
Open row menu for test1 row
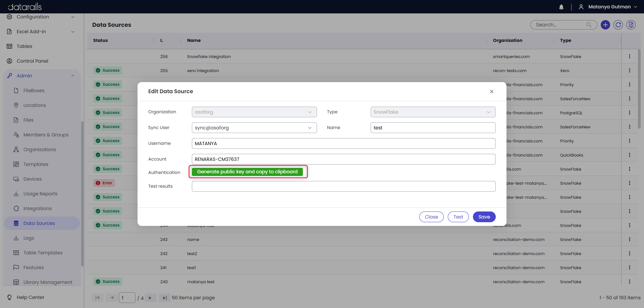pos(630,267)
